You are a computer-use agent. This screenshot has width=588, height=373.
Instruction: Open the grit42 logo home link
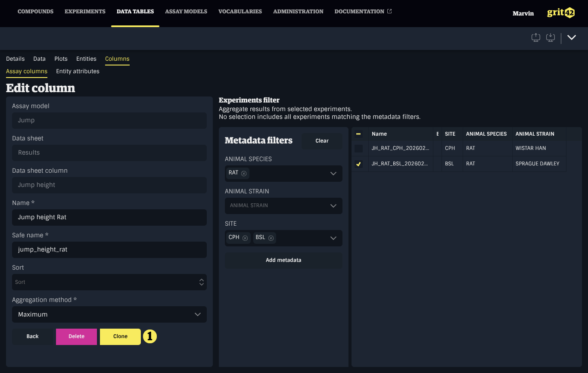pyautogui.click(x=561, y=13)
